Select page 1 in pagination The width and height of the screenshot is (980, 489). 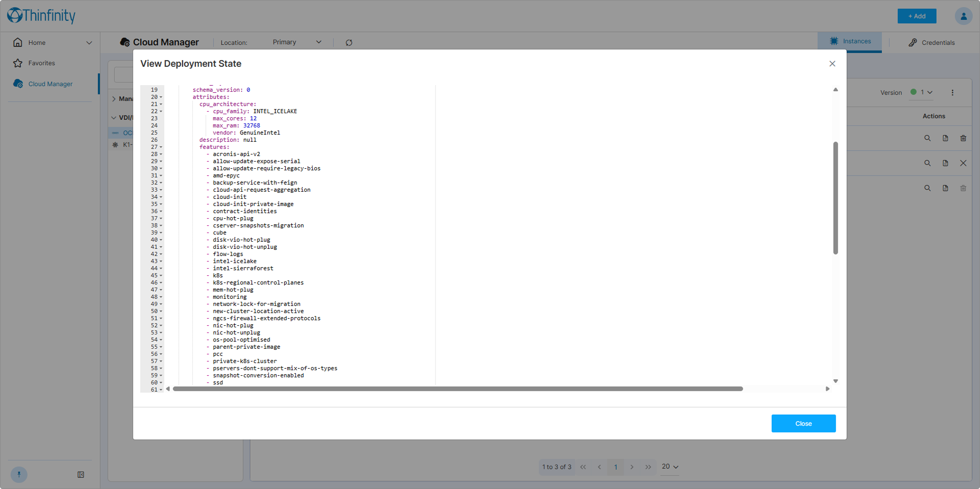coord(616,467)
